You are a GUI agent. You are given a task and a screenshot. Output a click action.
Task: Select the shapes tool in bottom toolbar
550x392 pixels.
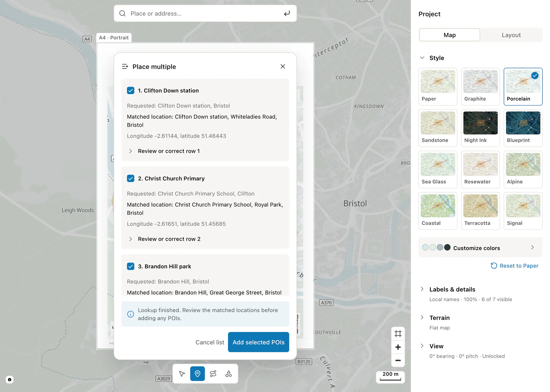[229, 374]
